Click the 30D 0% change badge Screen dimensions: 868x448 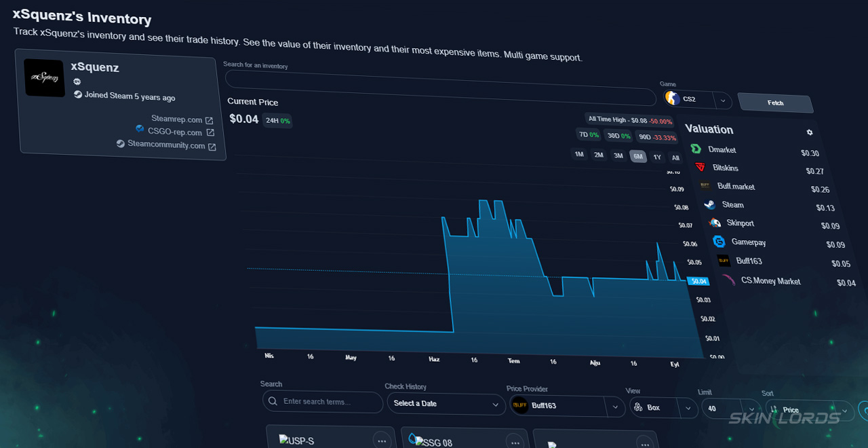coord(618,136)
